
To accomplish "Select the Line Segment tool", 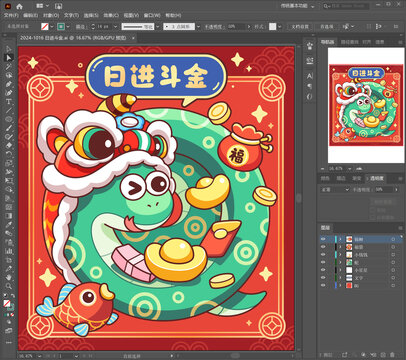I will coord(9,110).
